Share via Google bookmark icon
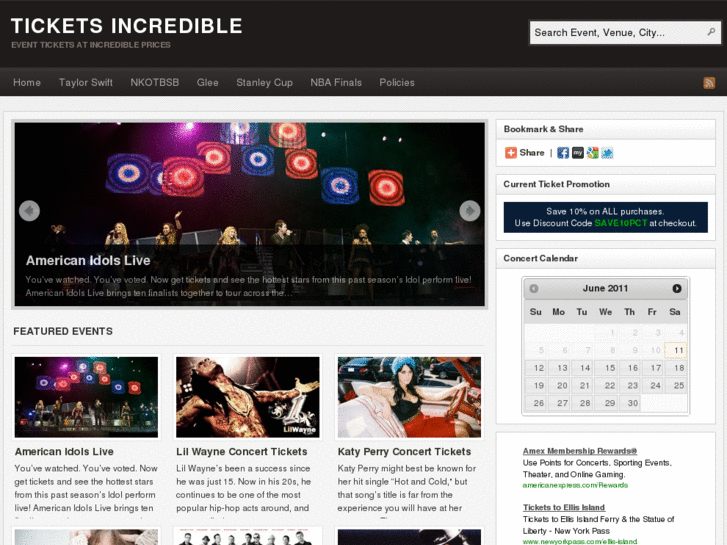 [593, 153]
